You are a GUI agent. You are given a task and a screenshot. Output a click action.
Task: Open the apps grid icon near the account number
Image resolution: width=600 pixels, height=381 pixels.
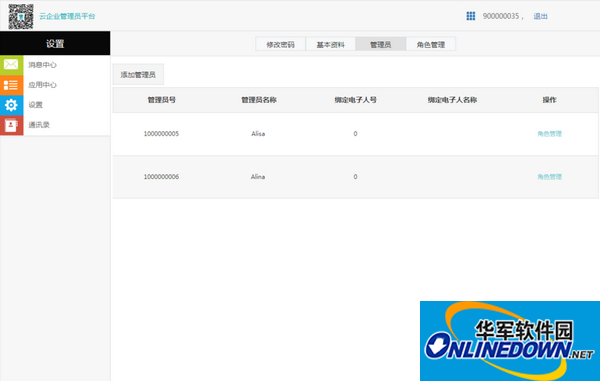(x=471, y=16)
